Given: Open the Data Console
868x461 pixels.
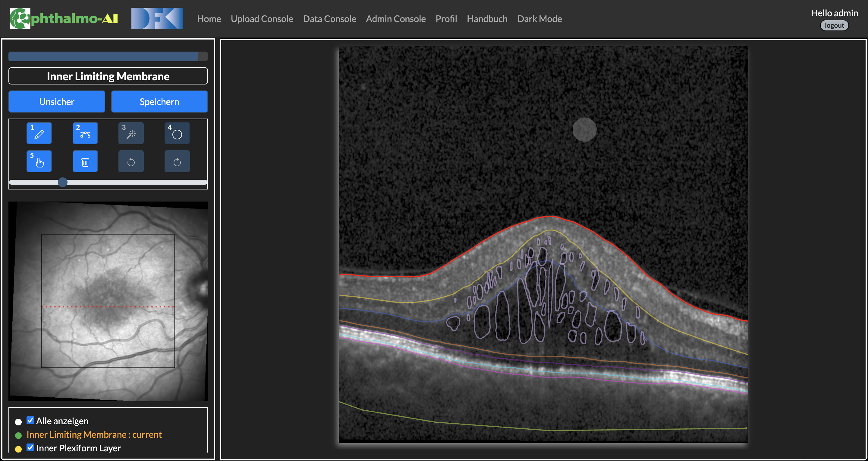Looking at the screenshot, I should (x=329, y=18).
